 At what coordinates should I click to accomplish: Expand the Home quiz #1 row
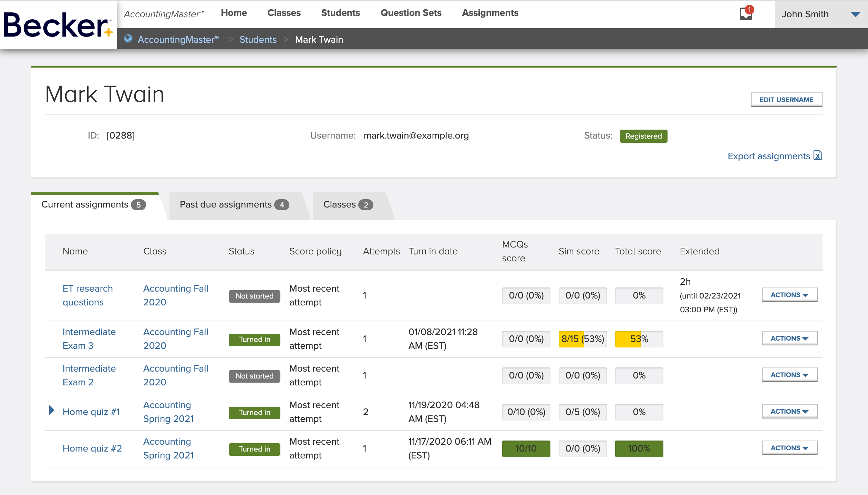click(x=52, y=410)
